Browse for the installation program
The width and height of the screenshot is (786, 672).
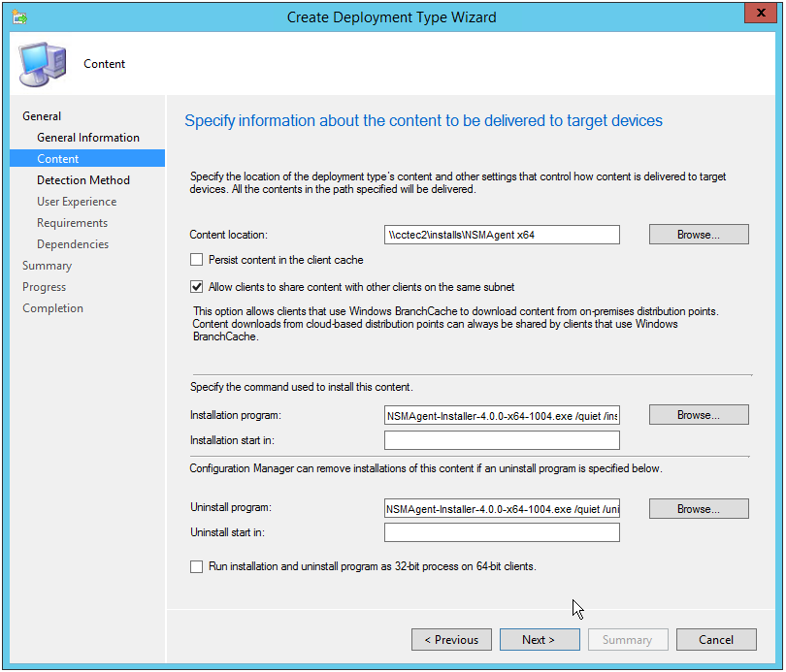[x=699, y=415]
